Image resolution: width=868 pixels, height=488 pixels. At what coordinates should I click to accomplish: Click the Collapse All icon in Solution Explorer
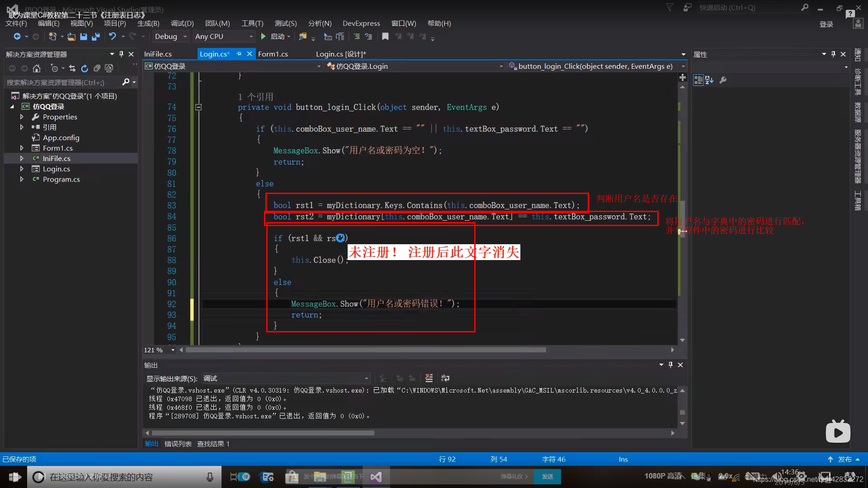(97, 68)
